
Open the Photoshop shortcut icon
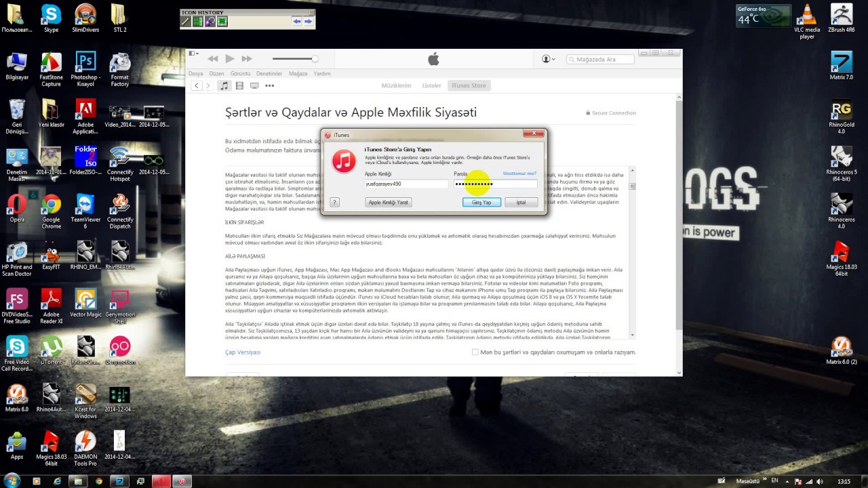[85, 69]
